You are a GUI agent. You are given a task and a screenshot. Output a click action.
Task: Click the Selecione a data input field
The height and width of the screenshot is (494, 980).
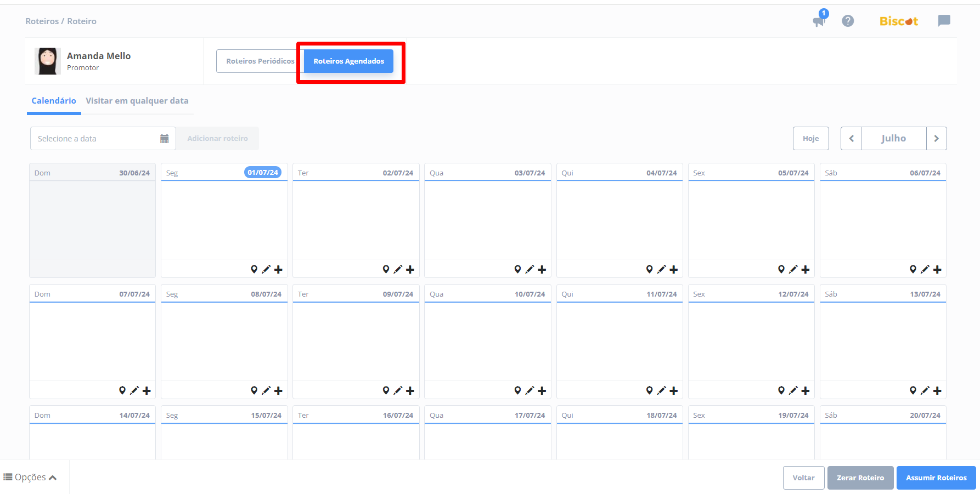[x=94, y=139]
